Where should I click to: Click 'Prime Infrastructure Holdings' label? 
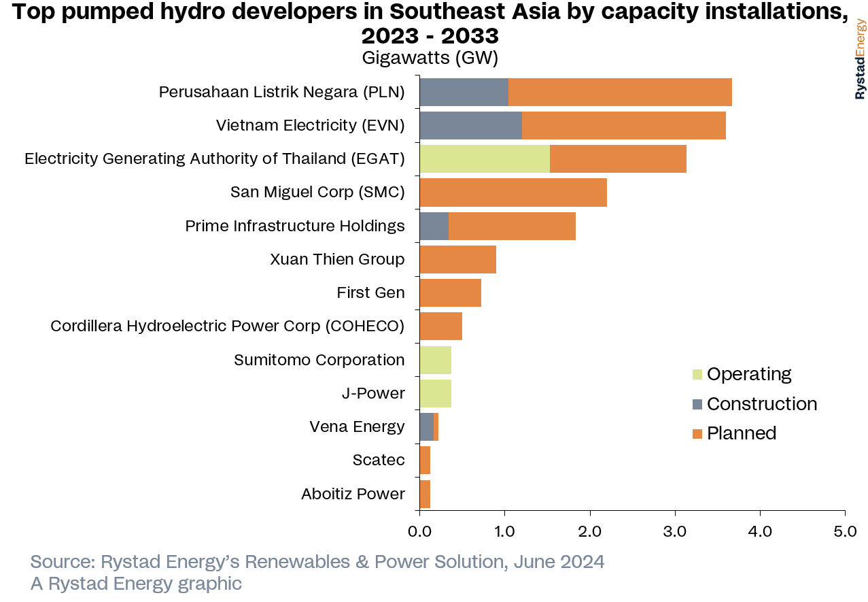tap(295, 226)
